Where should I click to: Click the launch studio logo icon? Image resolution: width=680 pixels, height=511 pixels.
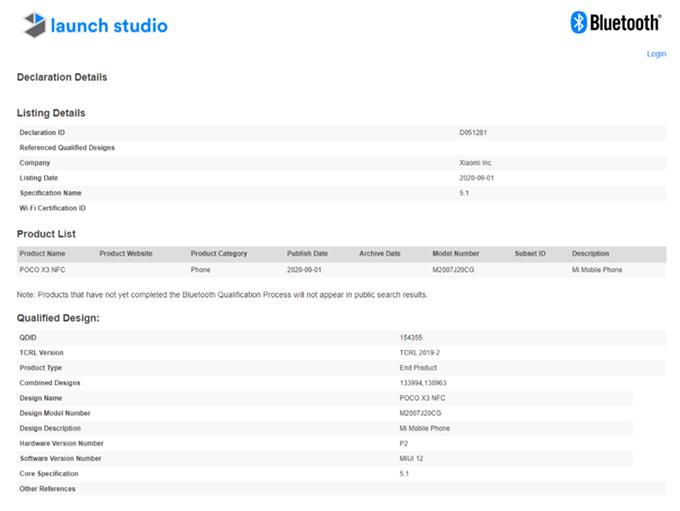click(34, 25)
